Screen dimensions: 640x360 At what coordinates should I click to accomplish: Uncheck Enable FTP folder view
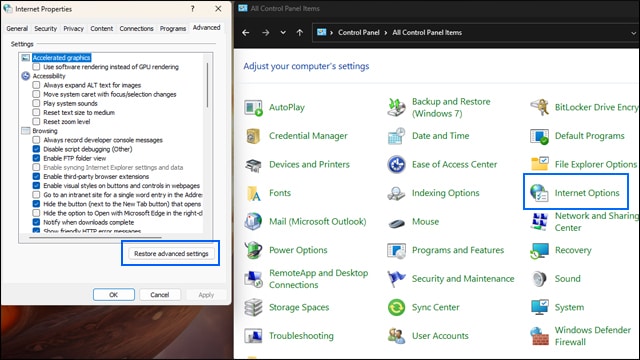(x=36, y=158)
